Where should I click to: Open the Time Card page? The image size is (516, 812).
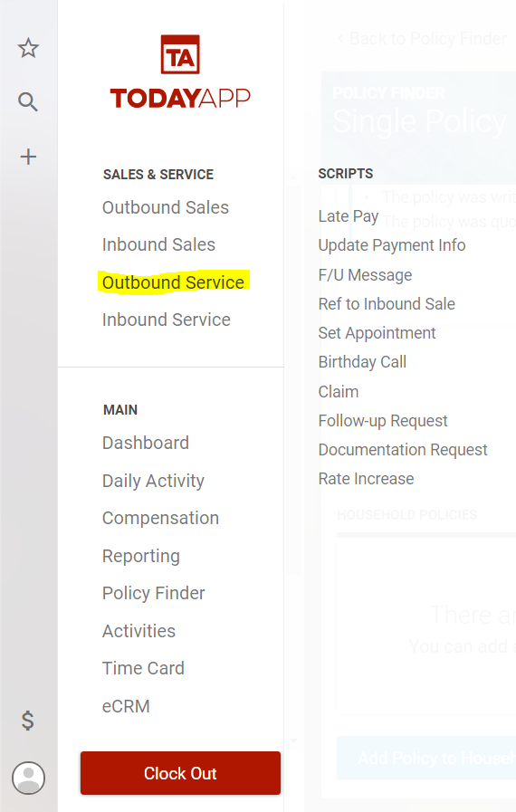click(x=144, y=668)
